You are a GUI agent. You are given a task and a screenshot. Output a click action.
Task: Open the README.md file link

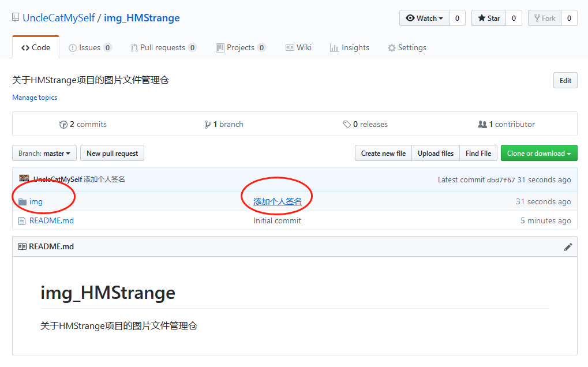coord(51,221)
